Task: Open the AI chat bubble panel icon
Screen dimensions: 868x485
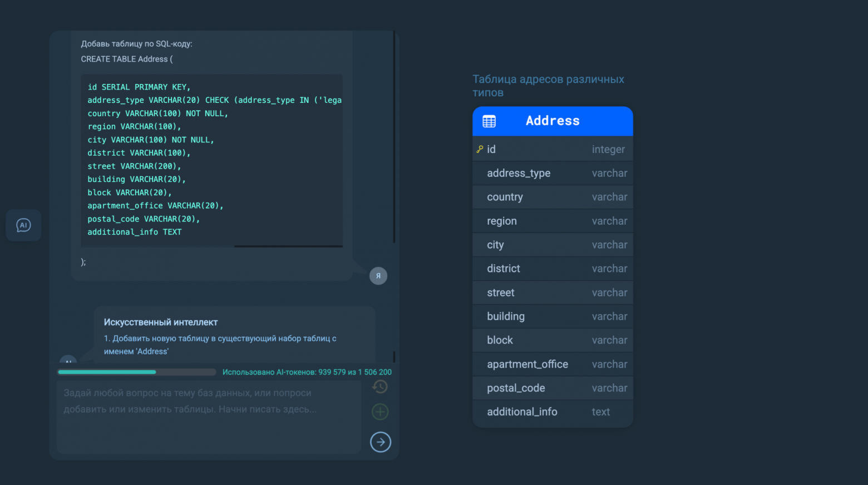Action: click(23, 225)
